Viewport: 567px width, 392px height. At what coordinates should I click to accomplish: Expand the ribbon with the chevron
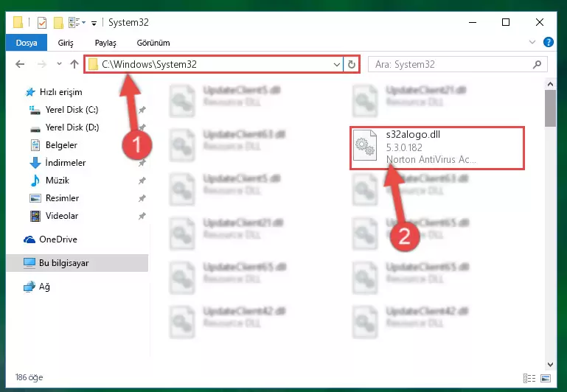pyautogui.click(x=532, y=42)
